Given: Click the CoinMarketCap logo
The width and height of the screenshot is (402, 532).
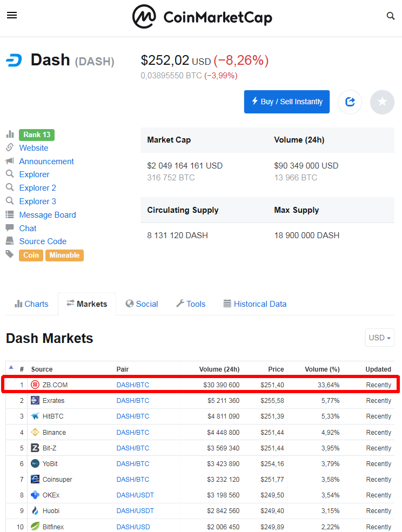Looking at the screenshot, I should (203, 17).
